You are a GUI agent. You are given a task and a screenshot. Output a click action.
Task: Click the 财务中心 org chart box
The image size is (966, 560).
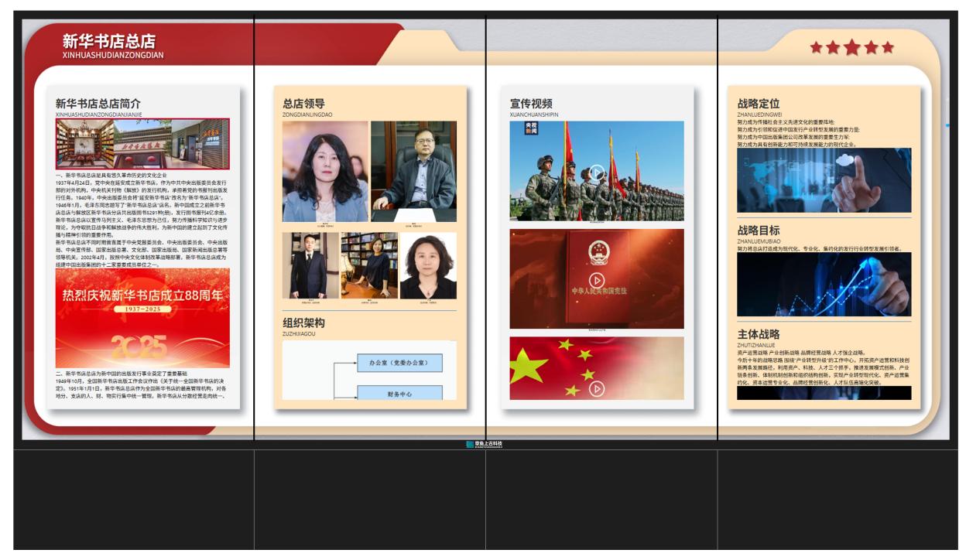(x=399, y=393)
